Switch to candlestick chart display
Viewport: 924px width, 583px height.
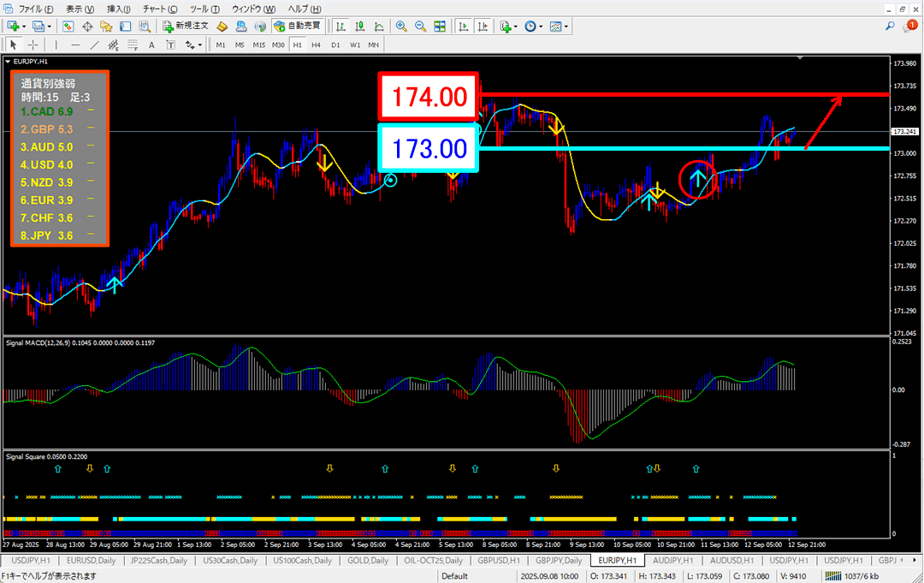pyautogui.click(x=359, y=26)
